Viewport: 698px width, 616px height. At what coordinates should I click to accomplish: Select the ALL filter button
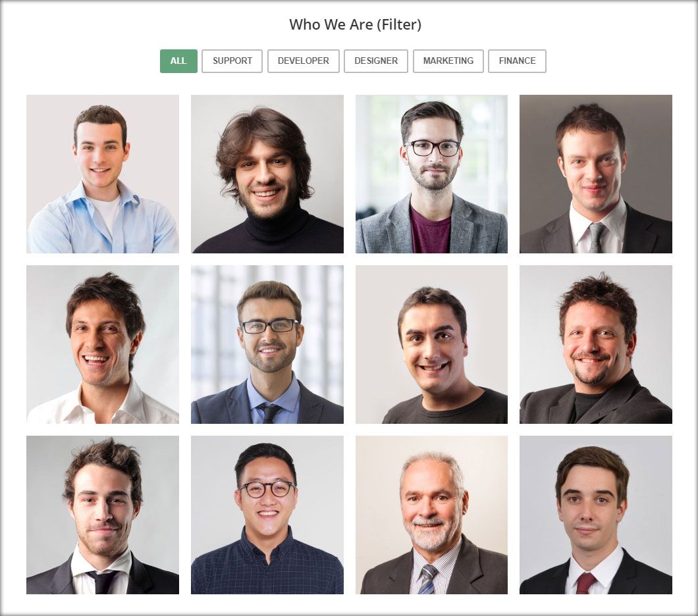click(178, 61)
